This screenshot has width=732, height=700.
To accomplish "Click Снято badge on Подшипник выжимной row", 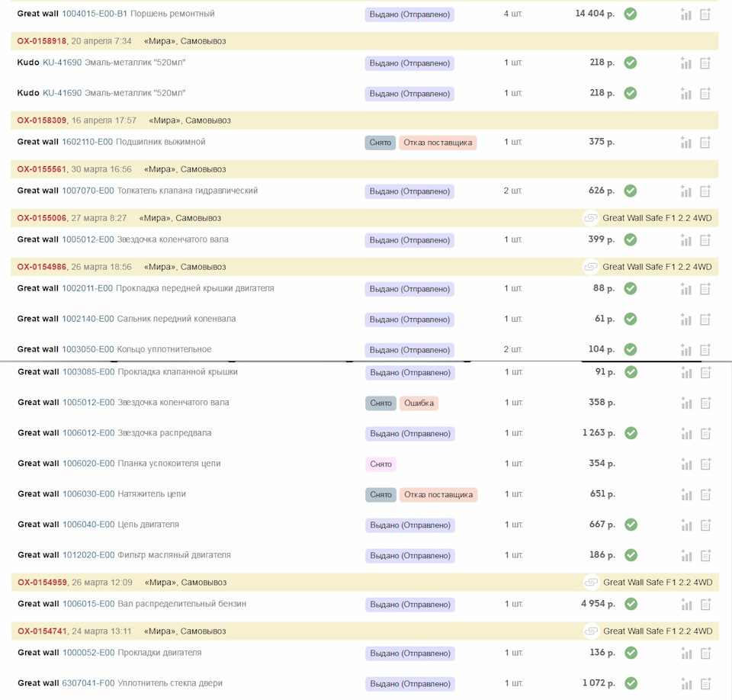I will point(380,143).
